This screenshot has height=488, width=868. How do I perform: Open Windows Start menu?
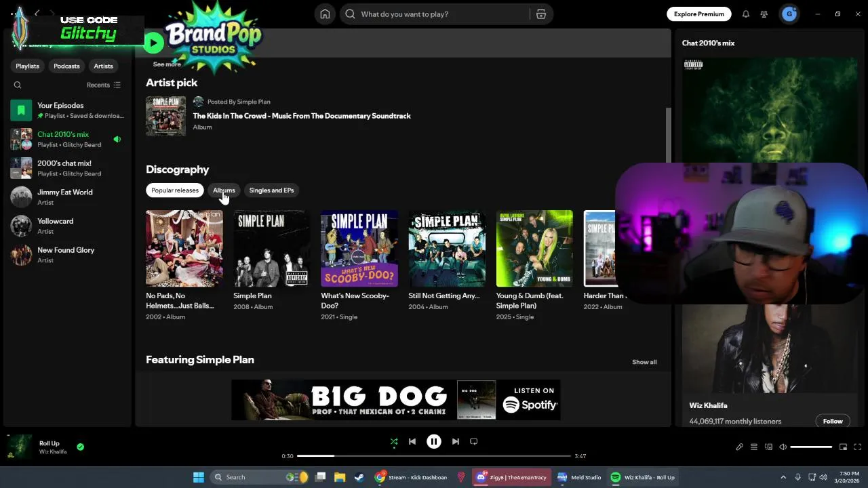199,477
